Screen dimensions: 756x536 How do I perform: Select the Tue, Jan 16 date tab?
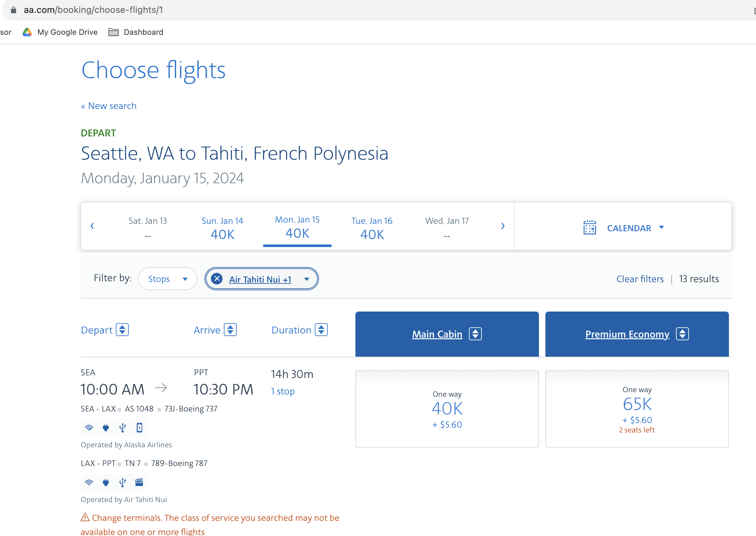coord(372,228)
